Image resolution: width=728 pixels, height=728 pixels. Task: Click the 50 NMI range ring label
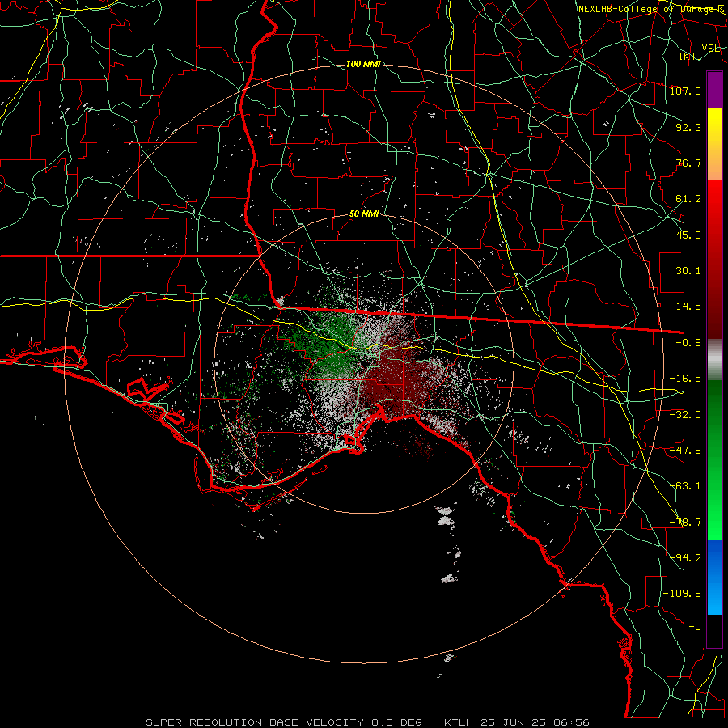[x=364, y=214]
